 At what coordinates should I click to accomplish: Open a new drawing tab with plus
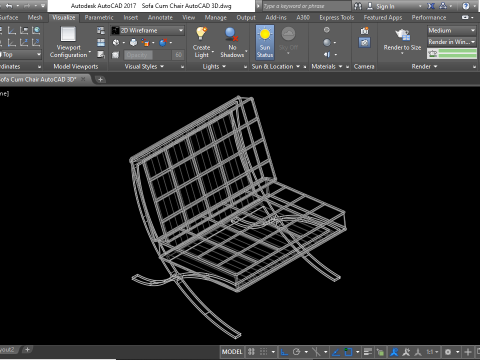[x=100, y=79]
